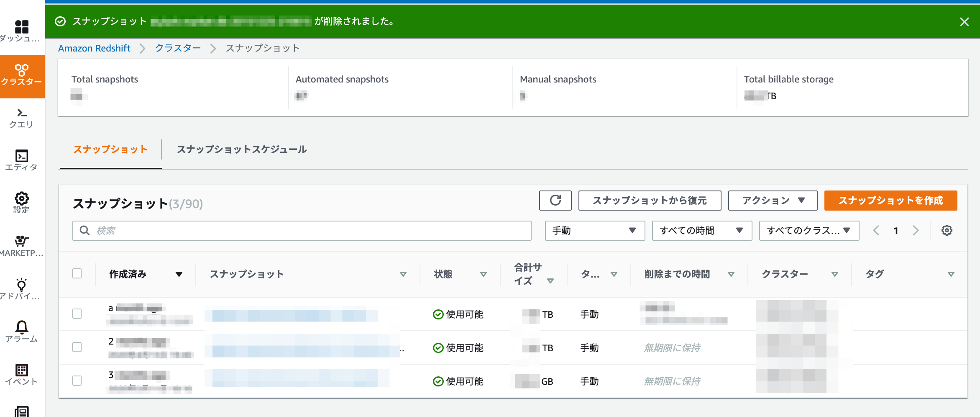Select all snapshots via header checkbox
The width and height of the screenshot is (980, 417).
77,273
